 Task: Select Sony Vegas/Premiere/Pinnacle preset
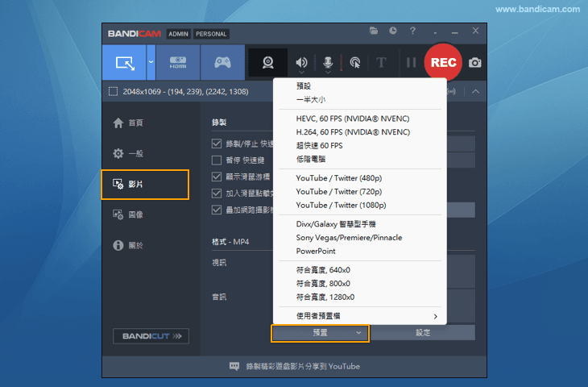(359, 238)
